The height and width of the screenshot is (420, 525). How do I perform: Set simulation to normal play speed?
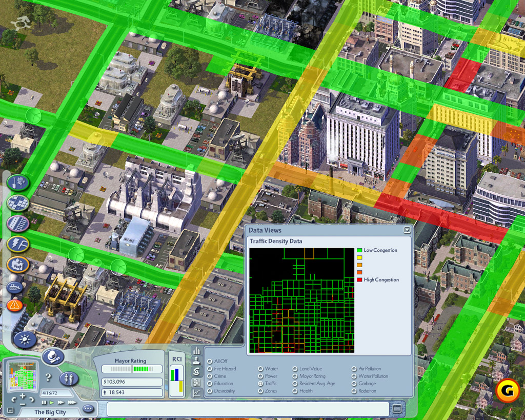pos(52,402)
